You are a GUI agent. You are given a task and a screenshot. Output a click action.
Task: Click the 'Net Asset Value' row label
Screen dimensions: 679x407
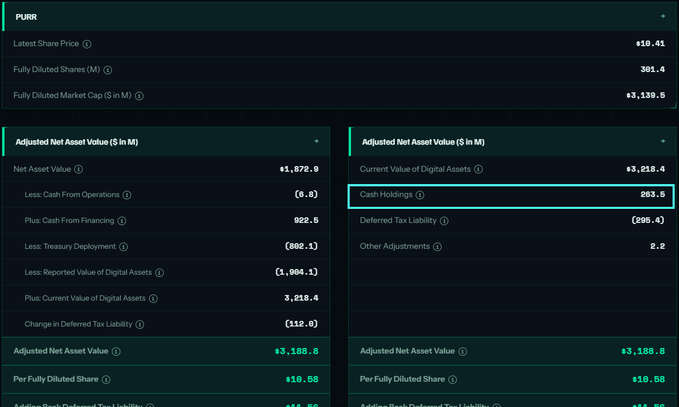pyautogui.click(x=42, y=169)
